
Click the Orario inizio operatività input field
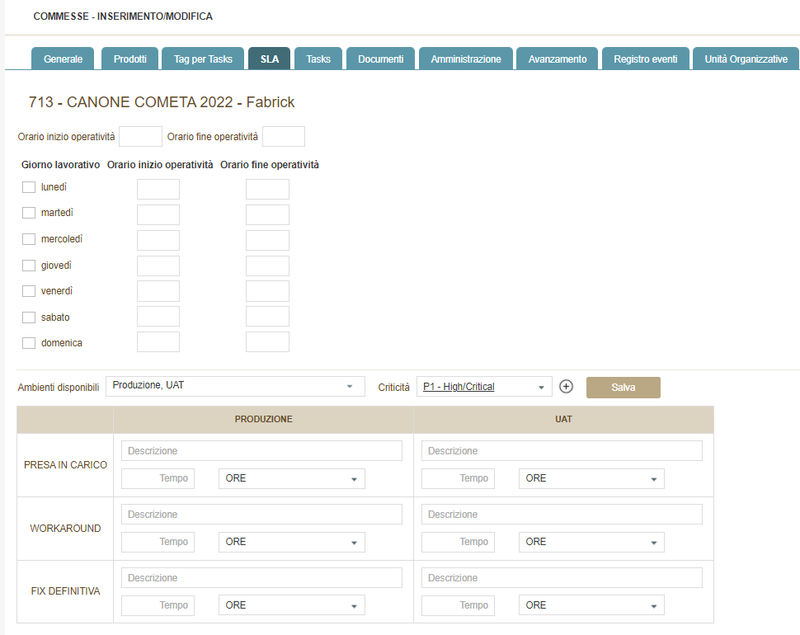click(x=140, y=135)
